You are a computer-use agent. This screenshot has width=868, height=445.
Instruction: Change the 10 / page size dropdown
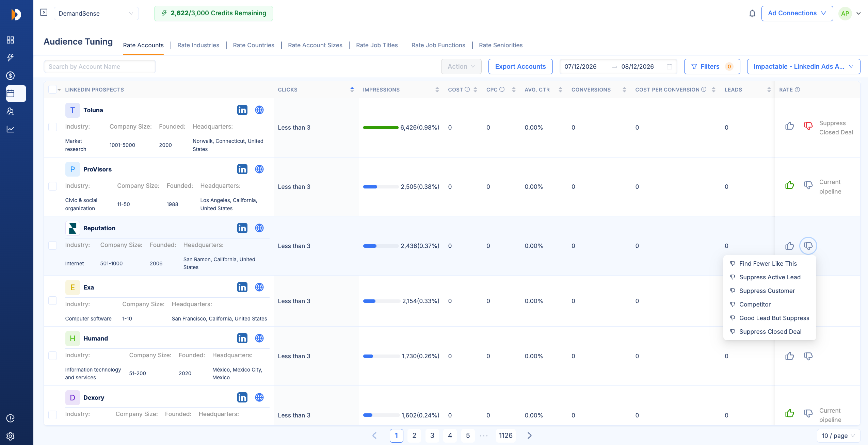[838, 436]
